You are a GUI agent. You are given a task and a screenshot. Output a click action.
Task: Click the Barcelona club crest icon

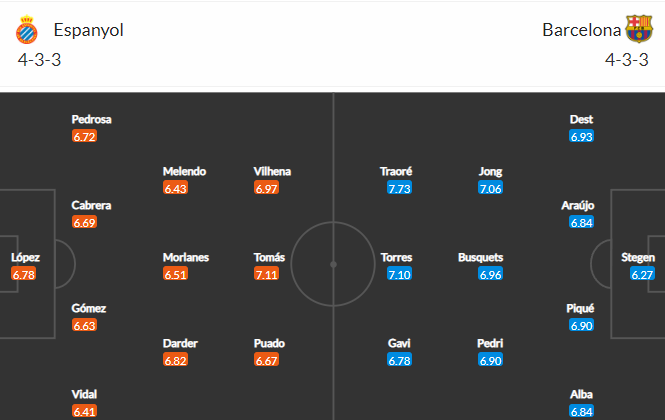(x=639, y=29)
